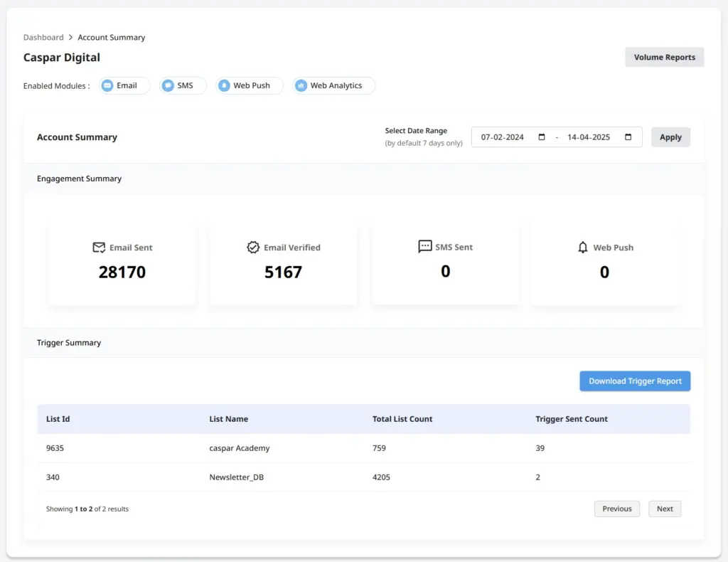Go to Dashboard breadcrumb link
This screenshot has width=728, height=562.
[x=43, y=37]
